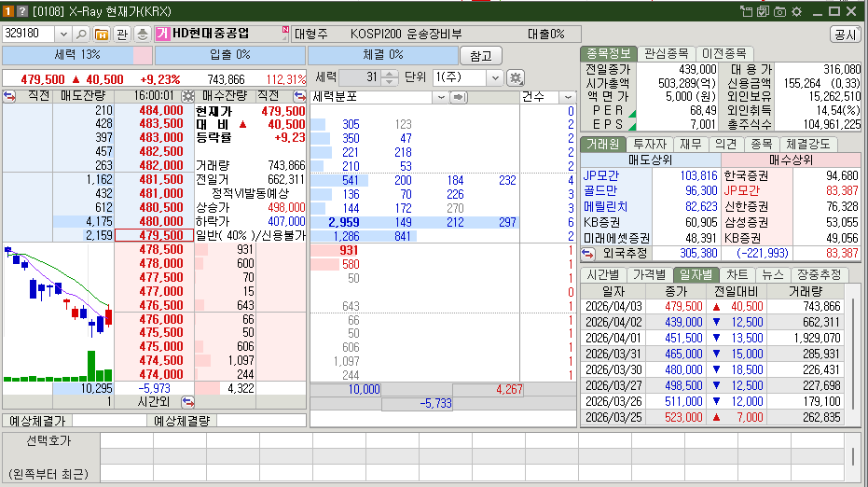Open the 차트 tab

pos(737,275)
